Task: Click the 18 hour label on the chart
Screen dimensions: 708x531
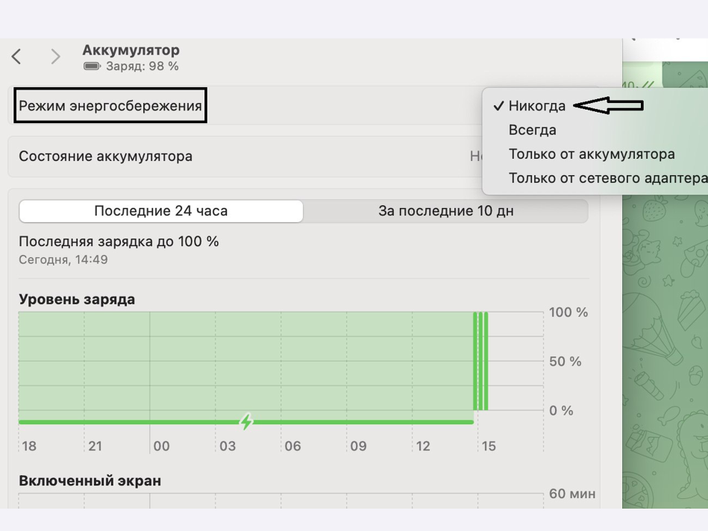Action: point(29,446)
